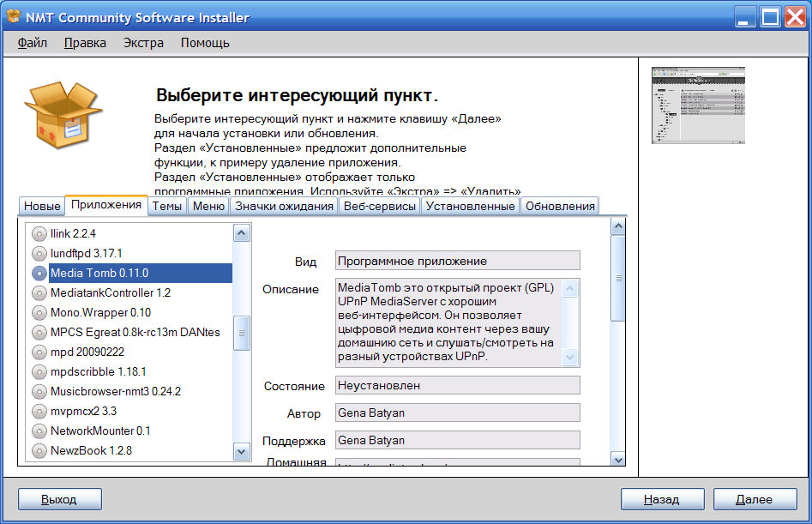The width and height of the screenshot is (812, 524).
Task: Open the MediaTomb screenshot thumbnail preview
Action: pos(697,105)
